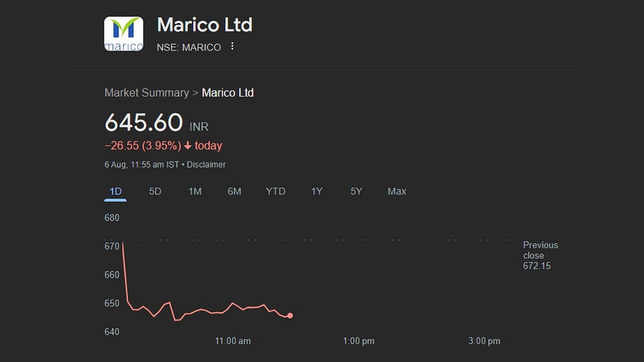Show the Max history range
The height and width of the screenshot is (362, 644).
(x=397, y=191)
